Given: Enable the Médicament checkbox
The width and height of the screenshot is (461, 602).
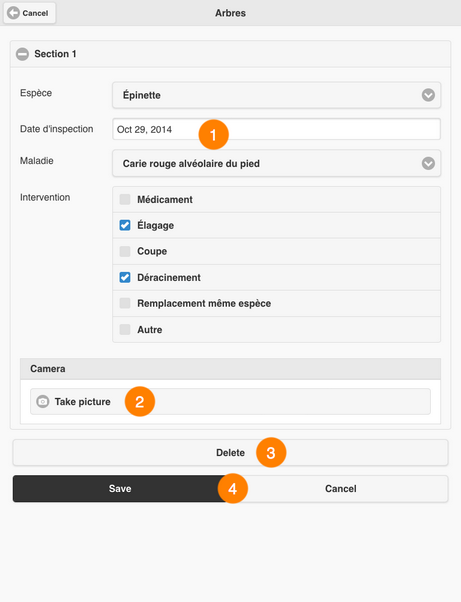Looking at the screenshot, I should click(x=125, y=199).
